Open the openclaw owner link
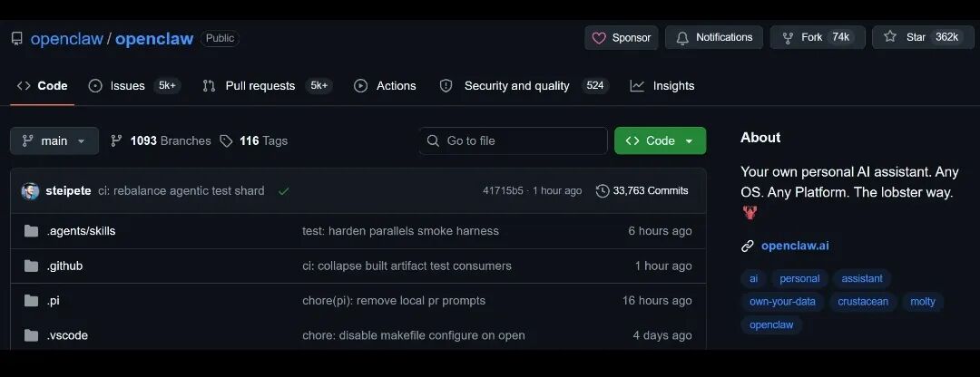The image size is (980, 377). [67, 39]
